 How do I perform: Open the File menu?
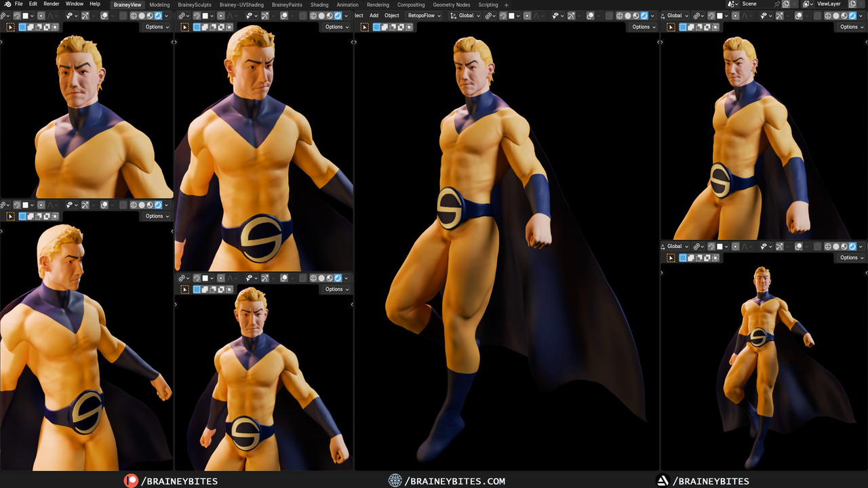tap(19, 4)
